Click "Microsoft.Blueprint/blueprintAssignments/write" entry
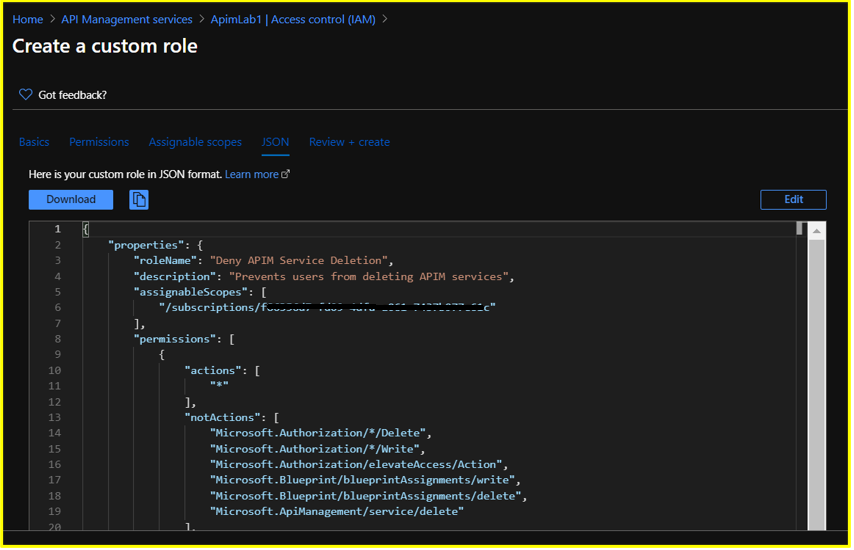 363,480
